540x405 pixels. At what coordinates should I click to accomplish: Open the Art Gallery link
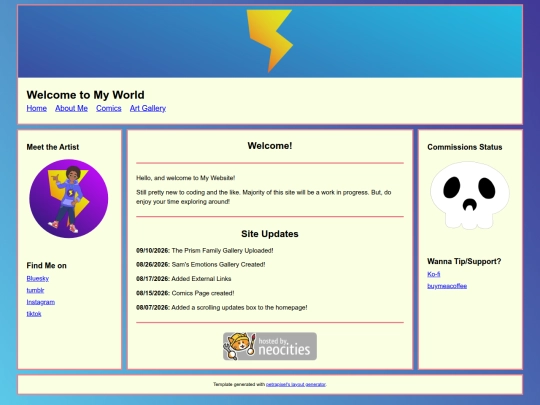(x=148, y=108)
